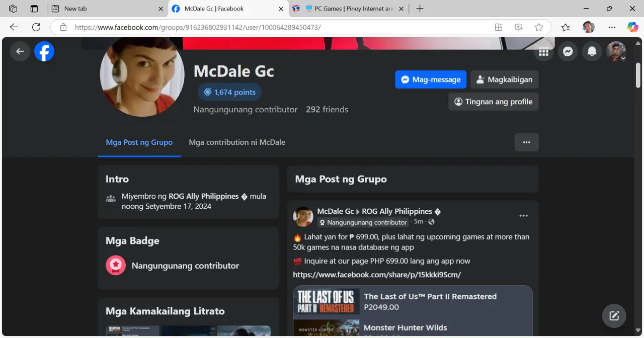The height and width of the screenshot is (338, 644).
Task: Click The Last of Us Part II Remastered title
Action: click(x=430, y=296)
